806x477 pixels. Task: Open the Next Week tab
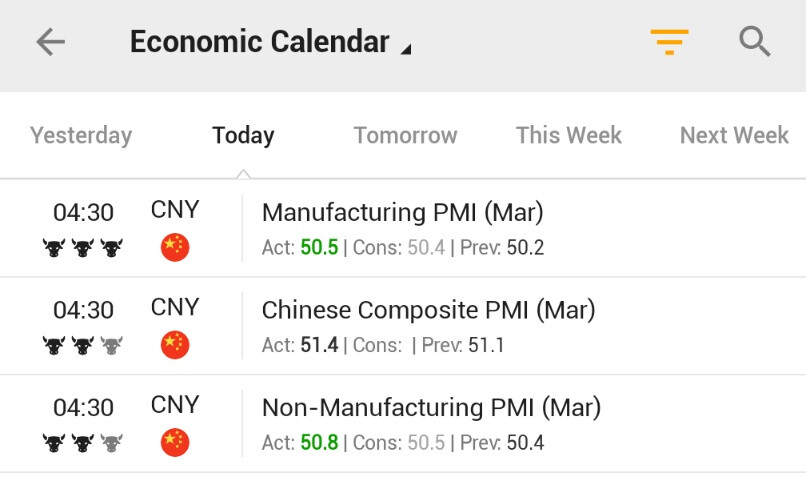click(734, 135)
